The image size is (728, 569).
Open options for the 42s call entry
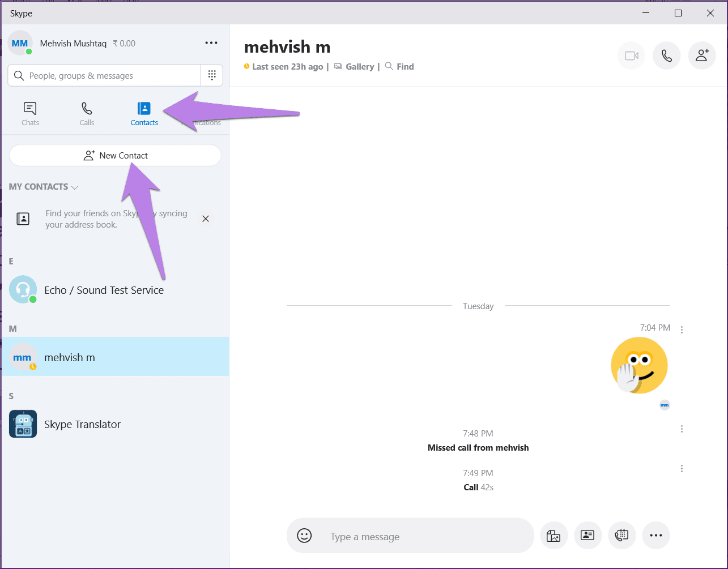point(682,469)
